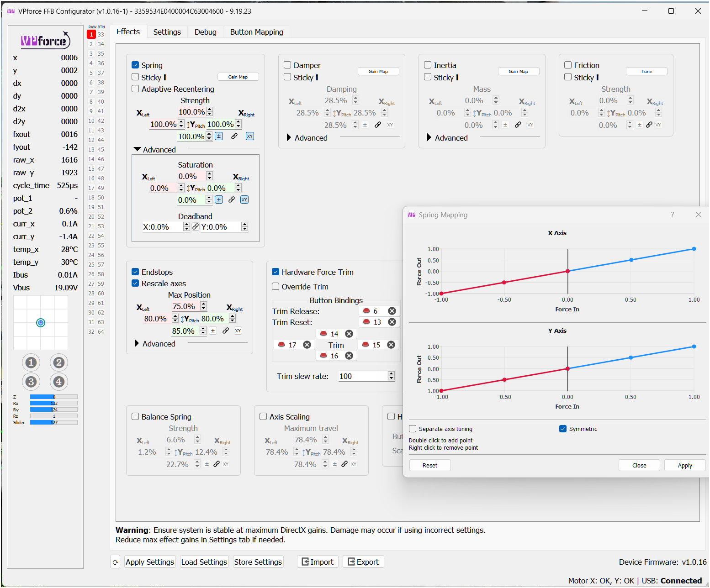The height and width of the screenshot is (588, 710).
Task: Clear the Trim Release binding for button 6
Action: 392,311
